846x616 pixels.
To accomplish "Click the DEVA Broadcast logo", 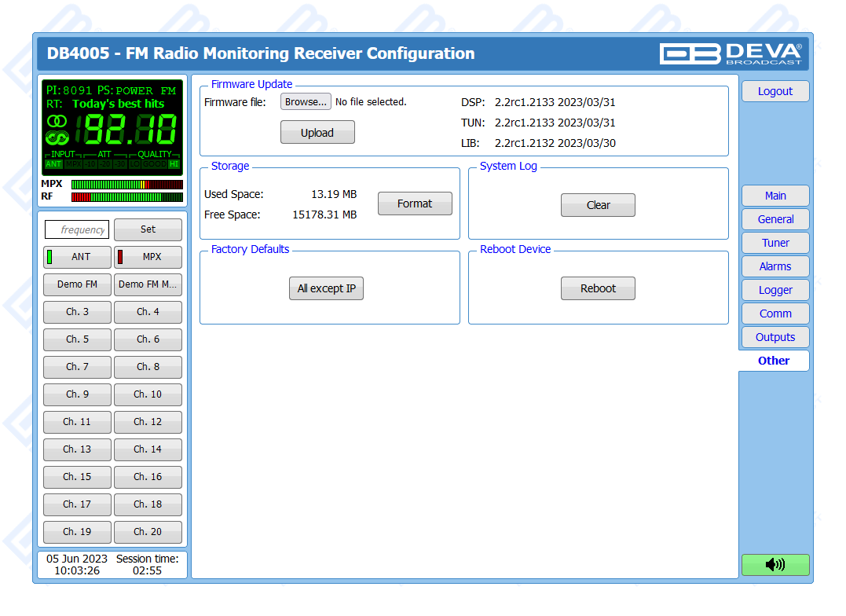I will [x=730, y=53].
